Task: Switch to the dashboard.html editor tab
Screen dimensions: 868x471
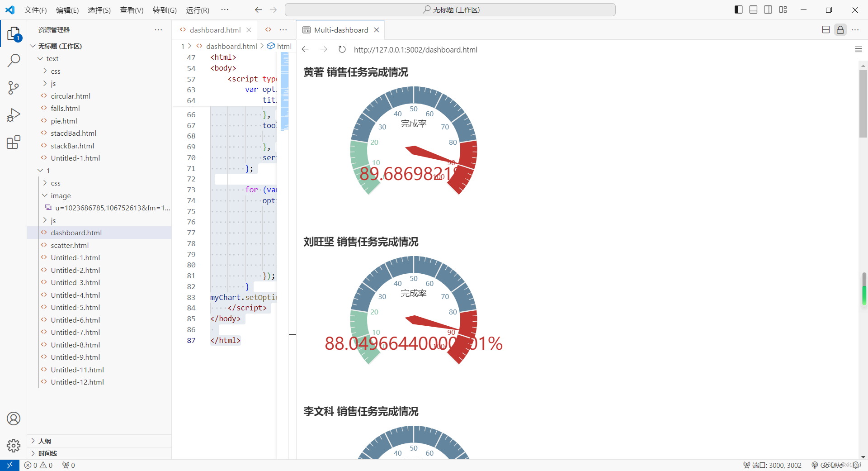Action: [x=215, y=30]
